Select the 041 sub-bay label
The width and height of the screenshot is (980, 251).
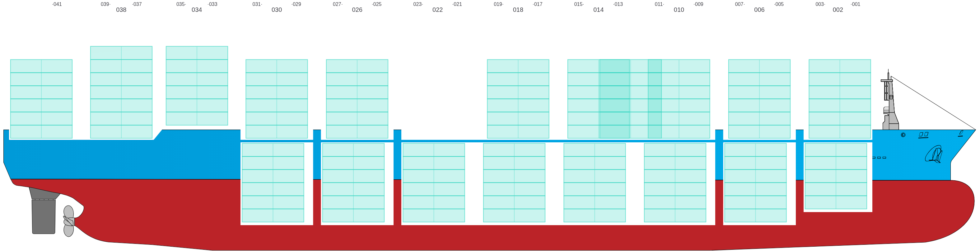(x=57, y=4)
